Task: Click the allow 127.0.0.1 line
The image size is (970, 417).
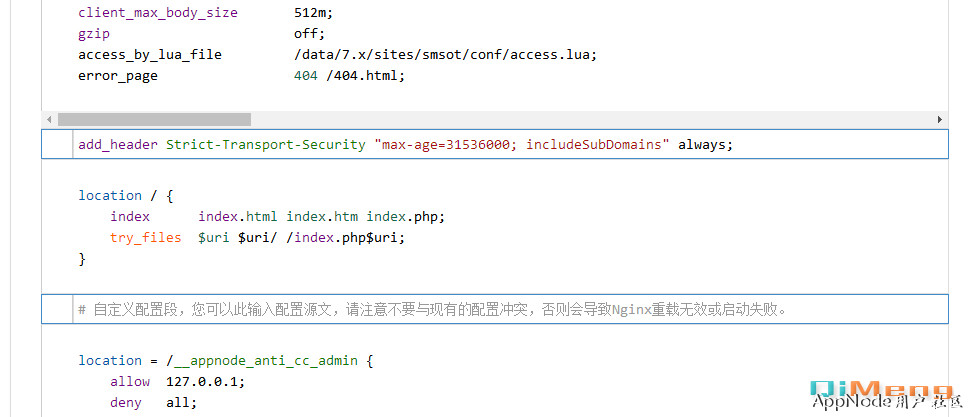Action: (x=177, y=382)
